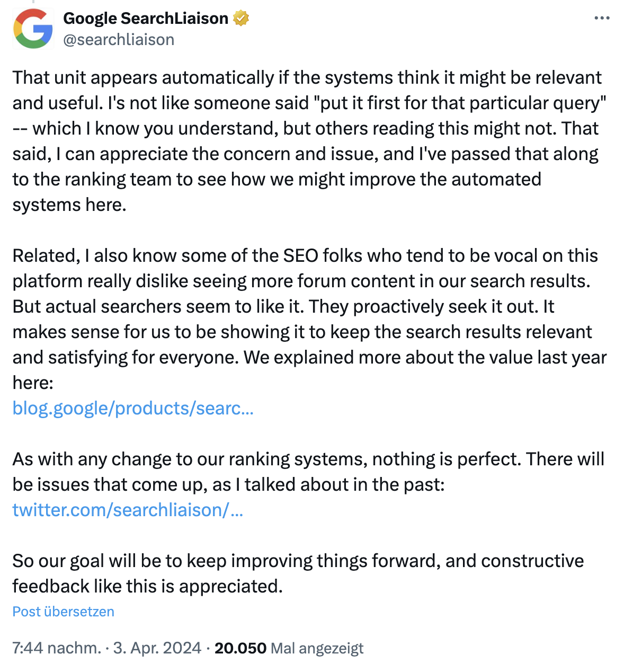Image resolution: width=624 pixels, height=672 pixels.
Task: Click the ellipsis icon in the top-right corner
Action: click(602, 17)
